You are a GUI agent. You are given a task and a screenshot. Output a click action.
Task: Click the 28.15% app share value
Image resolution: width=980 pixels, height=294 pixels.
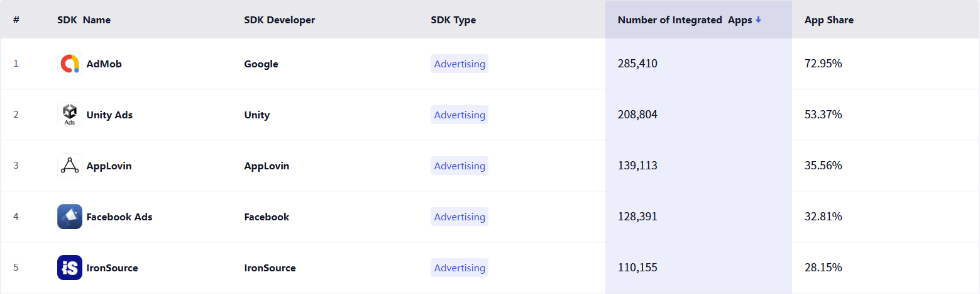(823, 268)
